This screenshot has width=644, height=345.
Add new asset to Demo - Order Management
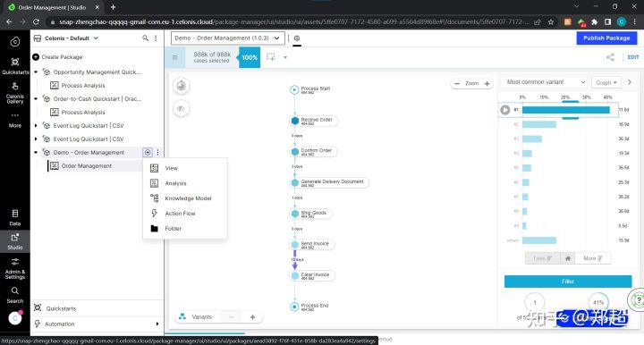pyautogui.click(x=148, y=152)
